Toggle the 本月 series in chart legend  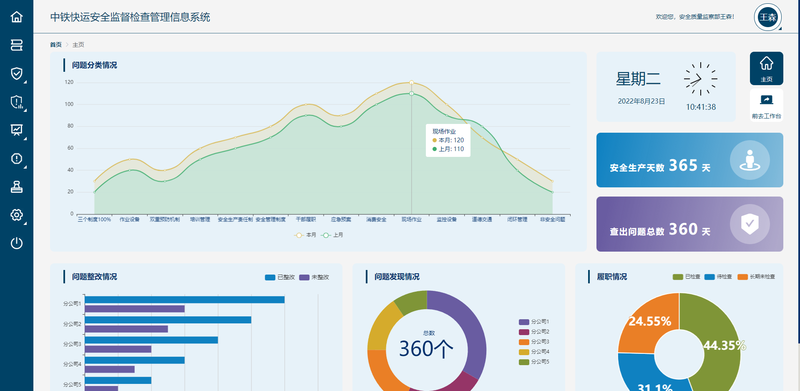point(306,235)
